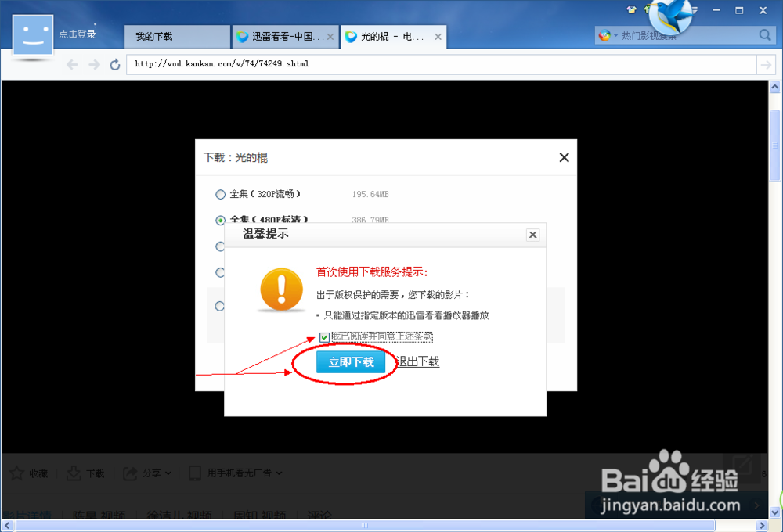
Task: Open the skin shirt icon in title bar
Action: 632,9
